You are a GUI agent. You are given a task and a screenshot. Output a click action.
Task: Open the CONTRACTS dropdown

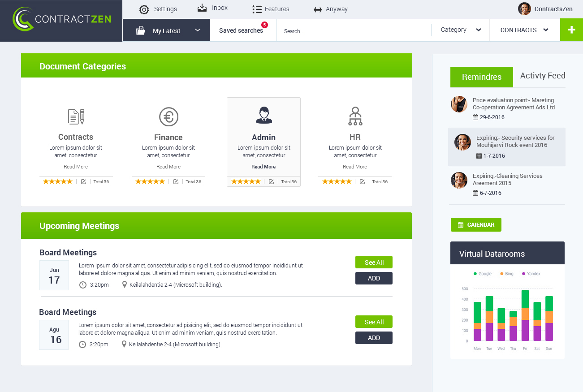pos(525,30)
